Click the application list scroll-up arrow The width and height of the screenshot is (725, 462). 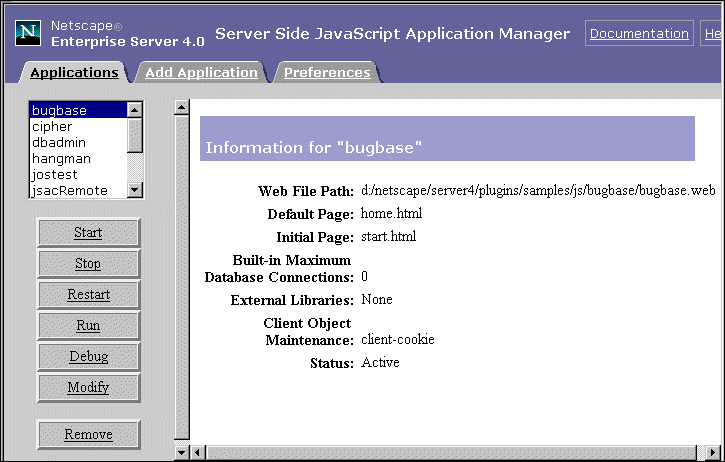coord(135,110)
